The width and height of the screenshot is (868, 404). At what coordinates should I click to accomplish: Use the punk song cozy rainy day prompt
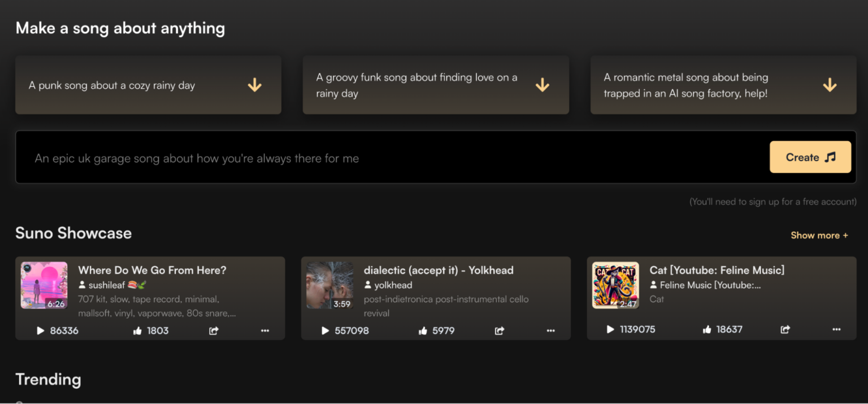click(255, 85)
